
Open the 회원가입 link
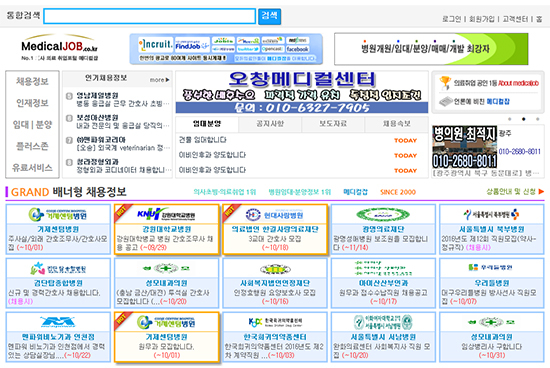point(482,19)
